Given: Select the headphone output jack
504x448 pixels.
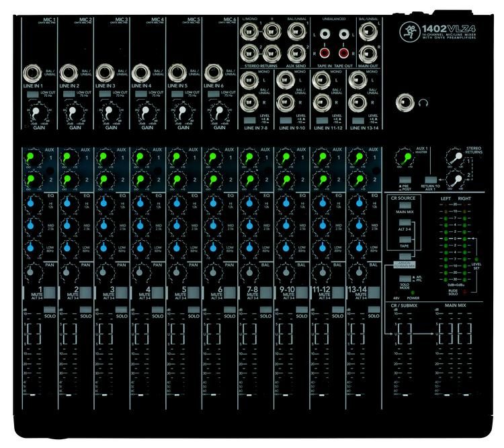Looking at the screenshot, I should coord(405,102).
